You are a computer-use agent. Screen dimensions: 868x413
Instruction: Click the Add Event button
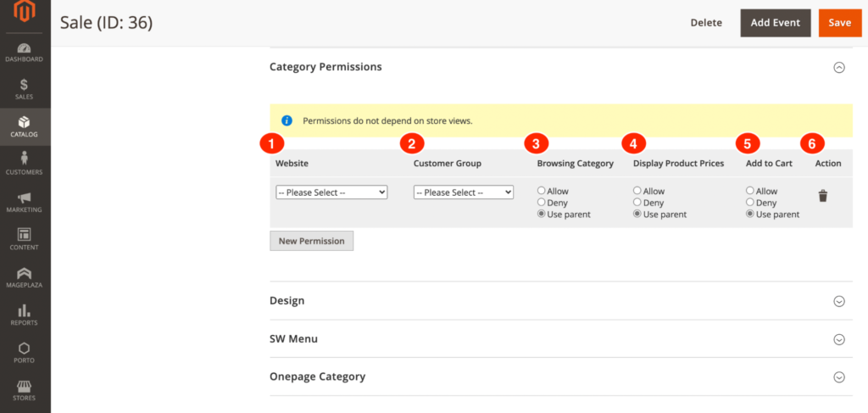[776, 23]
